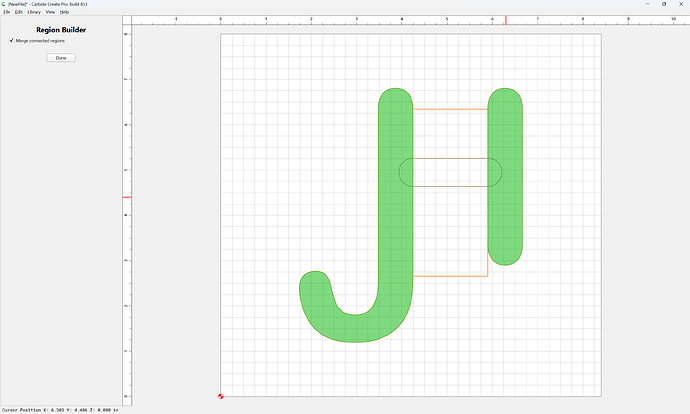The width and height of the screenshot is (690, 414).
Task: Click the Region Builder heading
Action: (61, 30)
